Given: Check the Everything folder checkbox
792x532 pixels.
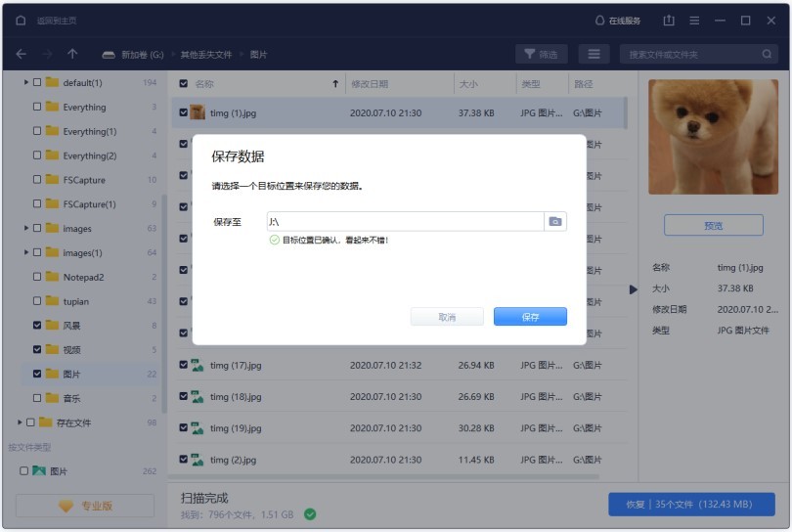Looking at the screenshot, I should coord(37,107).
